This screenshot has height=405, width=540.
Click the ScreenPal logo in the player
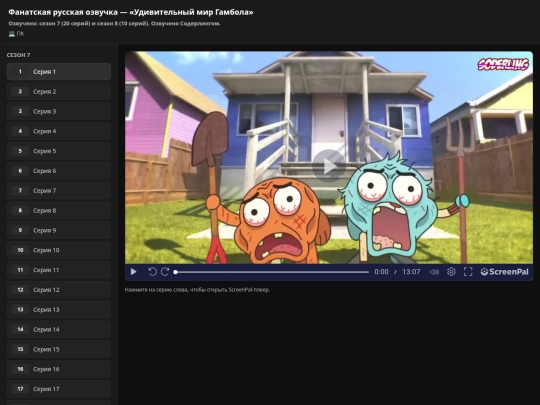(x=504, y=272)
